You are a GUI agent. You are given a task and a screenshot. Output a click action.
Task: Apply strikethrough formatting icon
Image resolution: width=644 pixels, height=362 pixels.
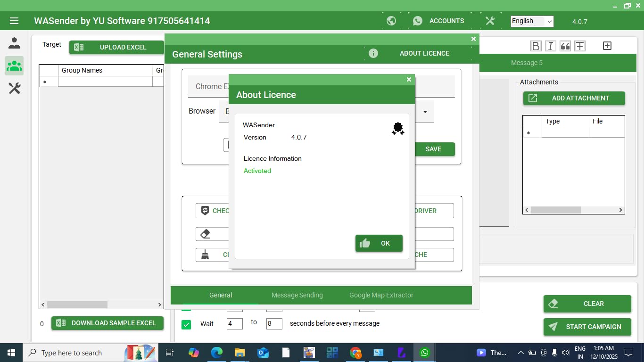[580, 46]
